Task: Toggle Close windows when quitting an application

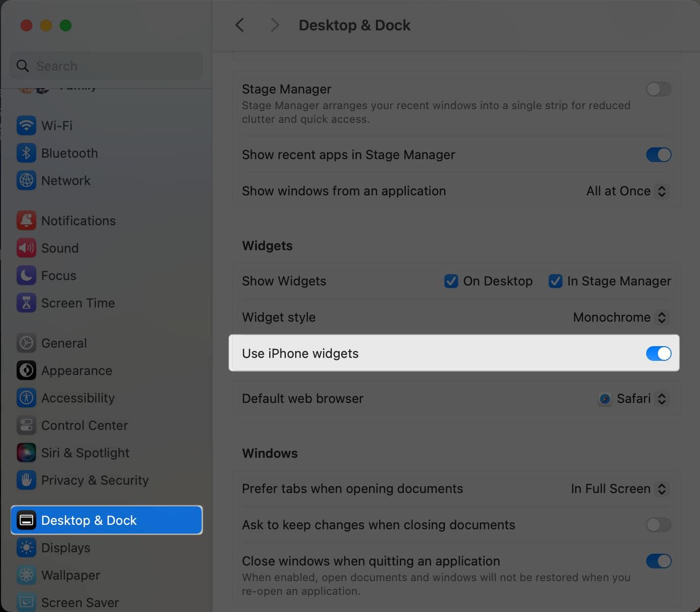Action: (x=658, y=561)
